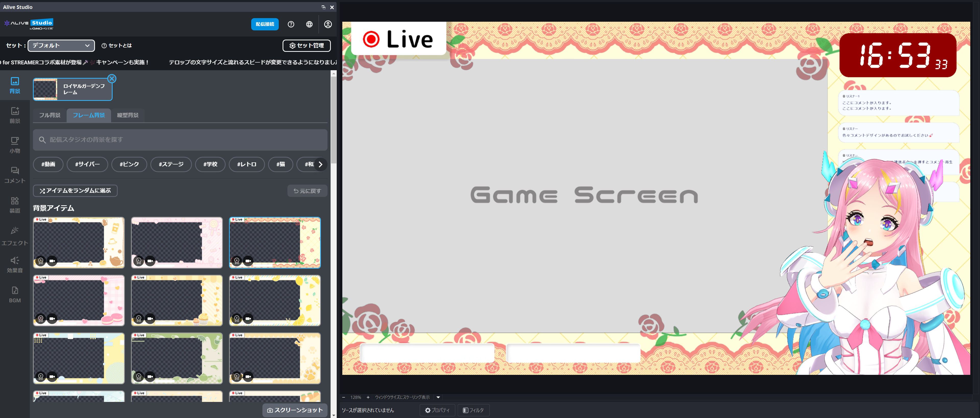Open the エフェクト effects sidebar section

pos(15,236)
